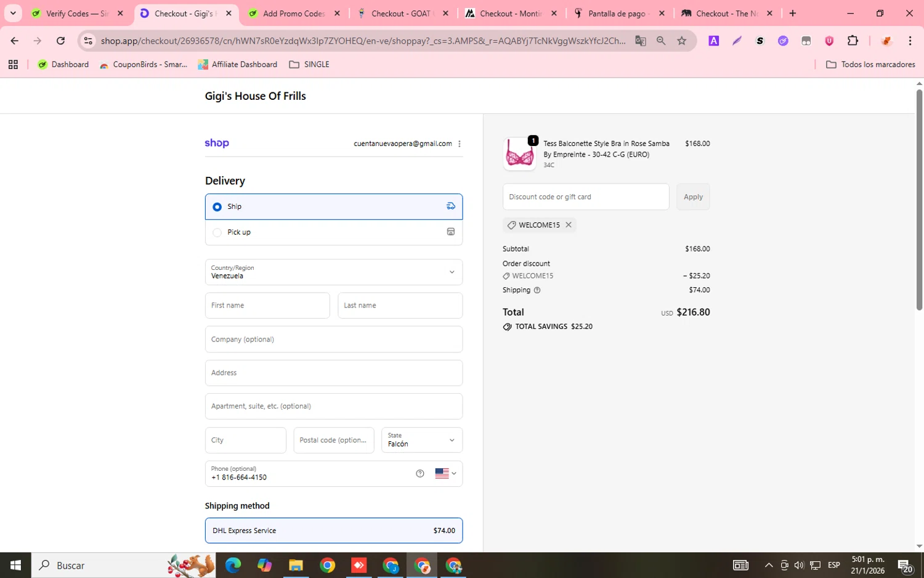Select the Pick up delivery option
Viewport: 924px width, 578px height.
click(x=333, y=232)
